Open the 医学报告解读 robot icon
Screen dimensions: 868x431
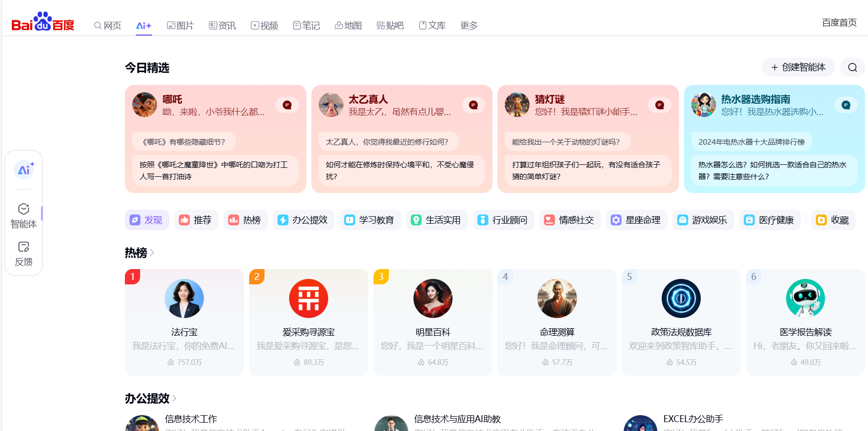[805, 298]
